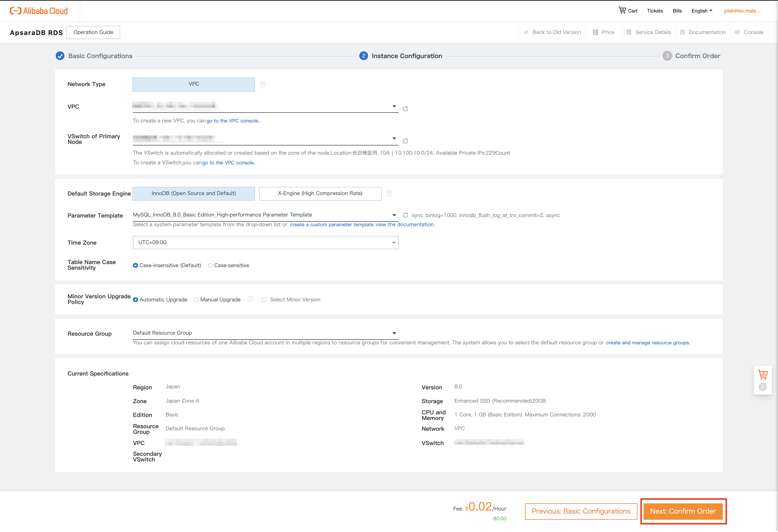Viewport: 778px width, 532px height.
Task: Click the Maximum Connections: 2000 specification text
Action: (560, 415)
